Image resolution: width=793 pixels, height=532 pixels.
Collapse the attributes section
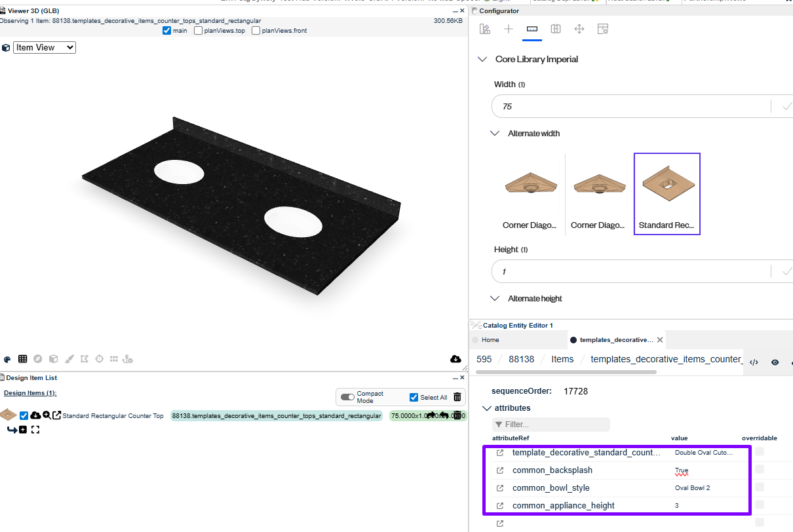pyautogui.click(x=486, y=408)
